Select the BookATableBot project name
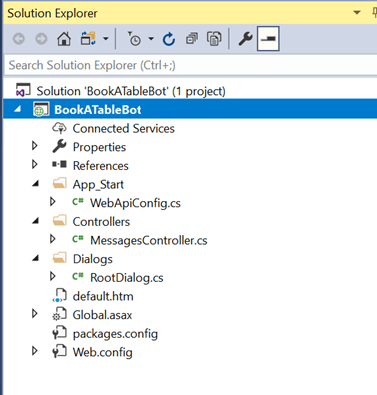The width and height of the screenshot is (377, 395). (98, 110)
